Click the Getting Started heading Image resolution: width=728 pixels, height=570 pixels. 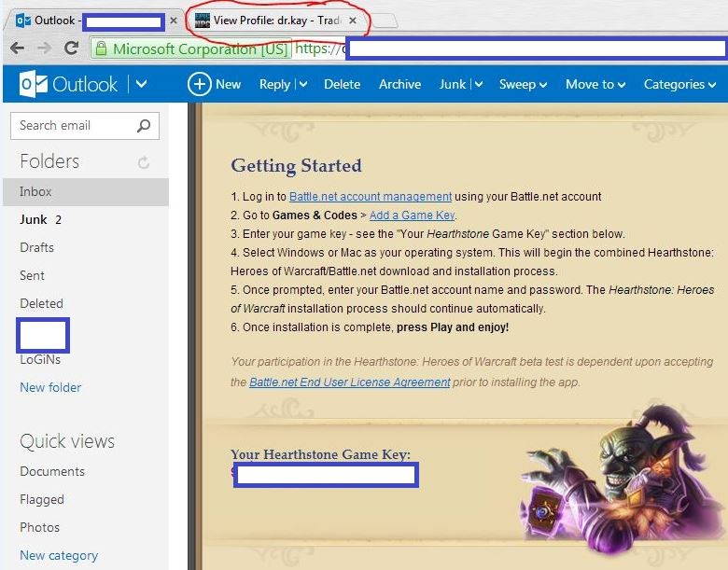tap(296, 166)
